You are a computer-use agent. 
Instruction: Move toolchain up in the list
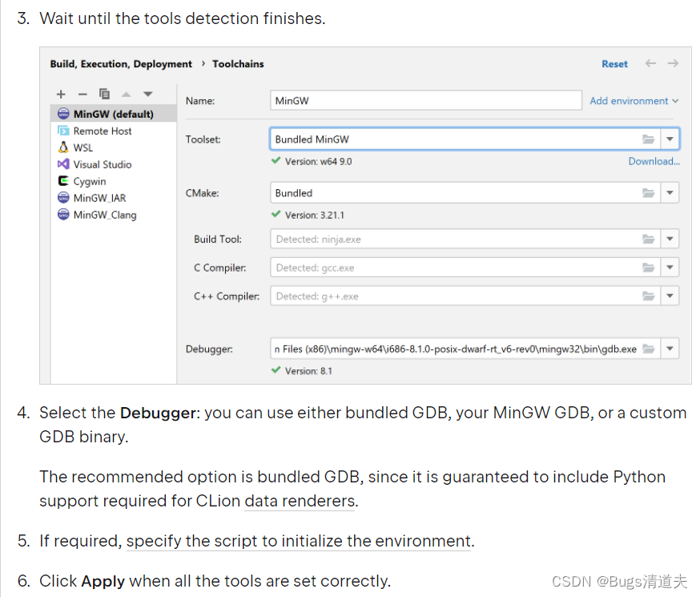(127, 95)
